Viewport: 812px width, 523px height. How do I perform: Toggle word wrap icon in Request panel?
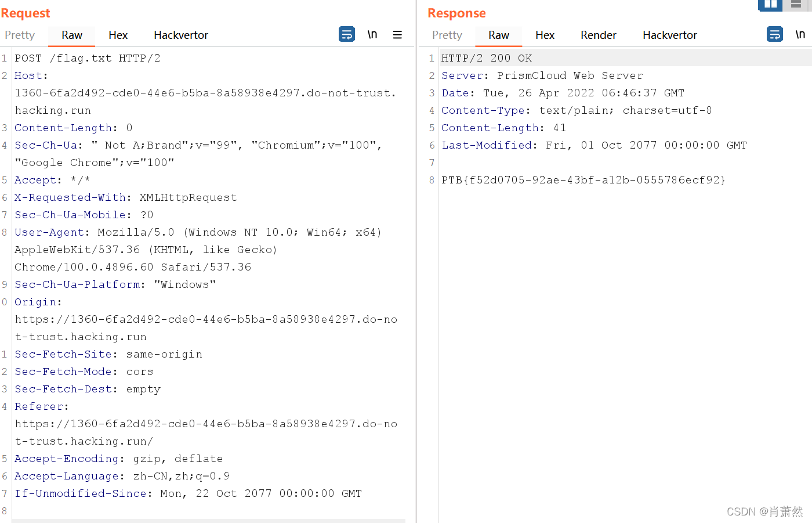[347, 34]
